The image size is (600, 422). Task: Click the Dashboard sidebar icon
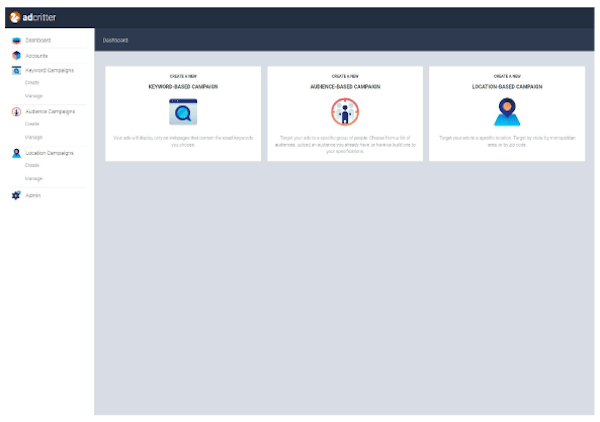(x=16, y=40)
